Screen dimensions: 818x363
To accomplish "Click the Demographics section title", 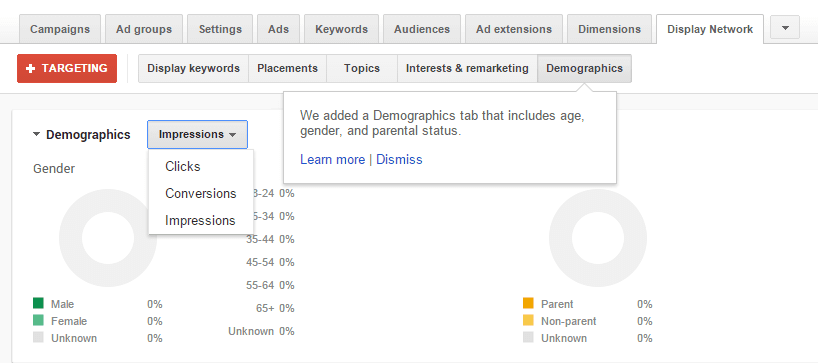I will pyautogui.click(x=88, y=135).
